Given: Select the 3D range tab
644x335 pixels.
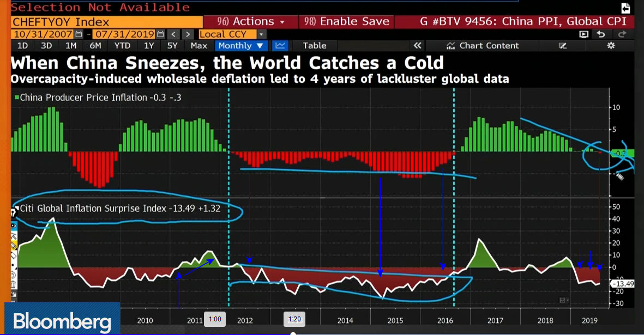Looking at the screenshot, I should pyautogui.click(x=46, y=46).
